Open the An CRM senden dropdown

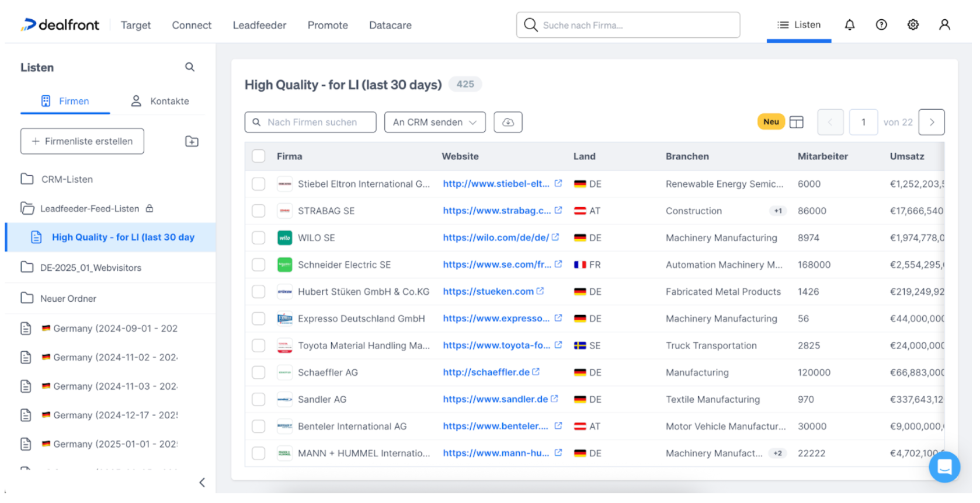click(435, 122)
